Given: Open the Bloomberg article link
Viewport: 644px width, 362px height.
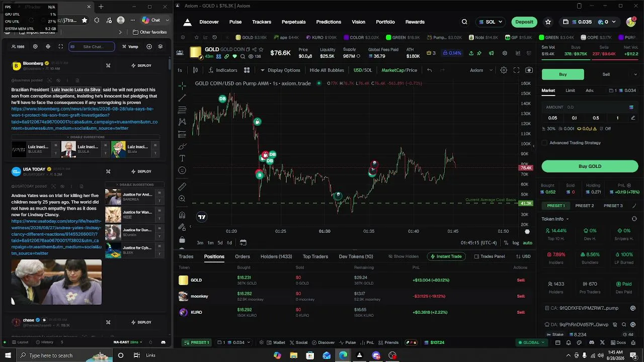Looking at the screenshot, I should pos(85,119).
